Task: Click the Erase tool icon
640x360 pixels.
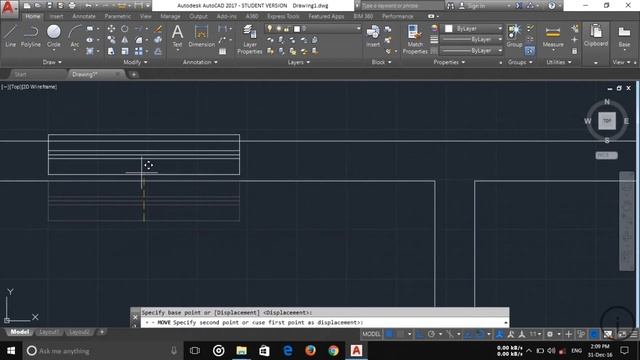Action: (x=158, y=29)
